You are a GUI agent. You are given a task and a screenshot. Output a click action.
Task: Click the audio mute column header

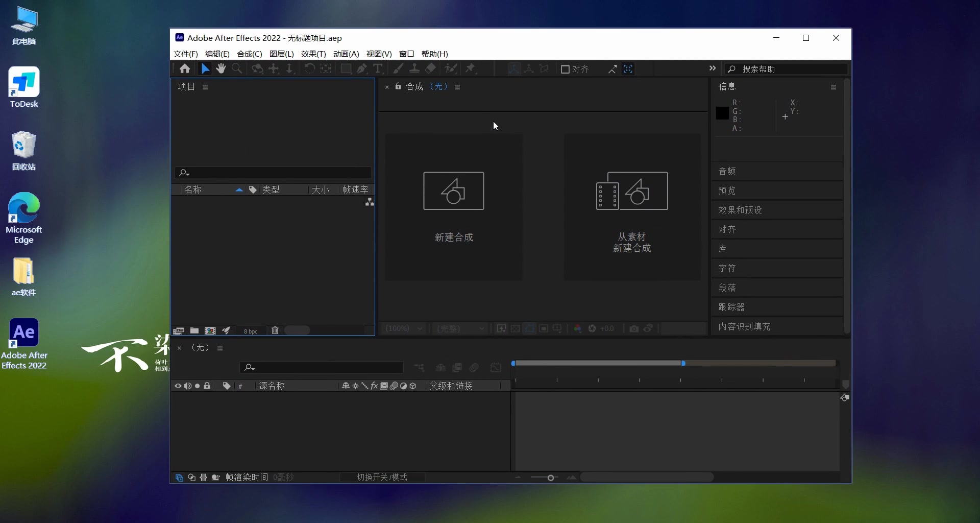pos(188,386)
